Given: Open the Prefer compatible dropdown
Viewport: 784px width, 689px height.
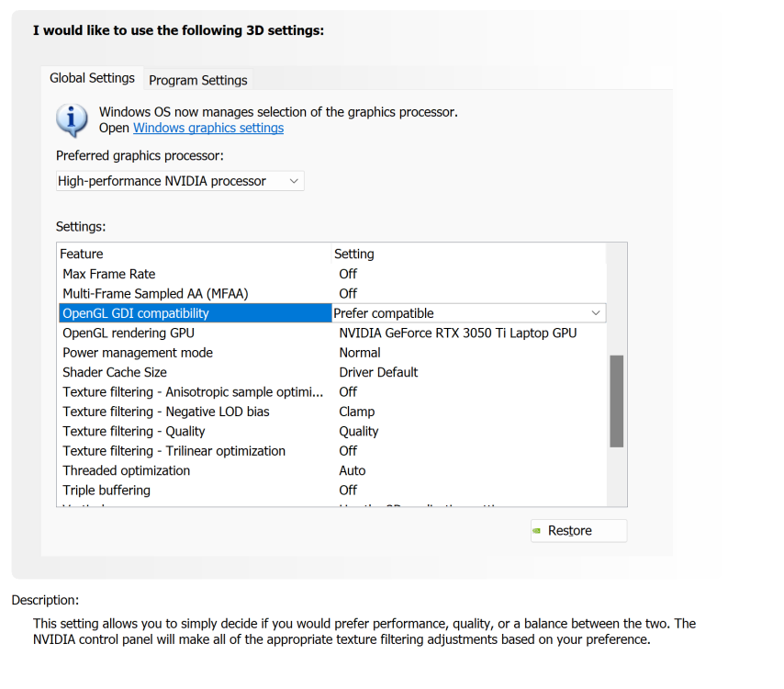Looking at the screenshot, I should (468, 313).
